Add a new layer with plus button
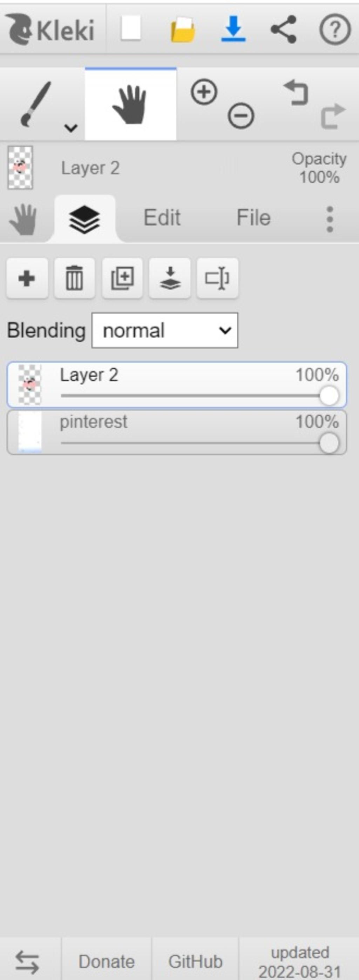The height and width of the screenshot is (980, 359). point(27,278)
